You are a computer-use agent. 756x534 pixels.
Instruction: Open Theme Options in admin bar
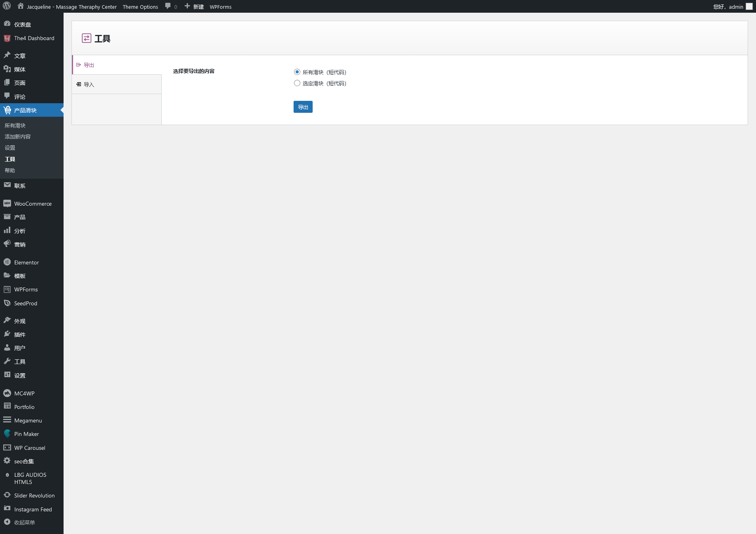[x=140, y=7]
